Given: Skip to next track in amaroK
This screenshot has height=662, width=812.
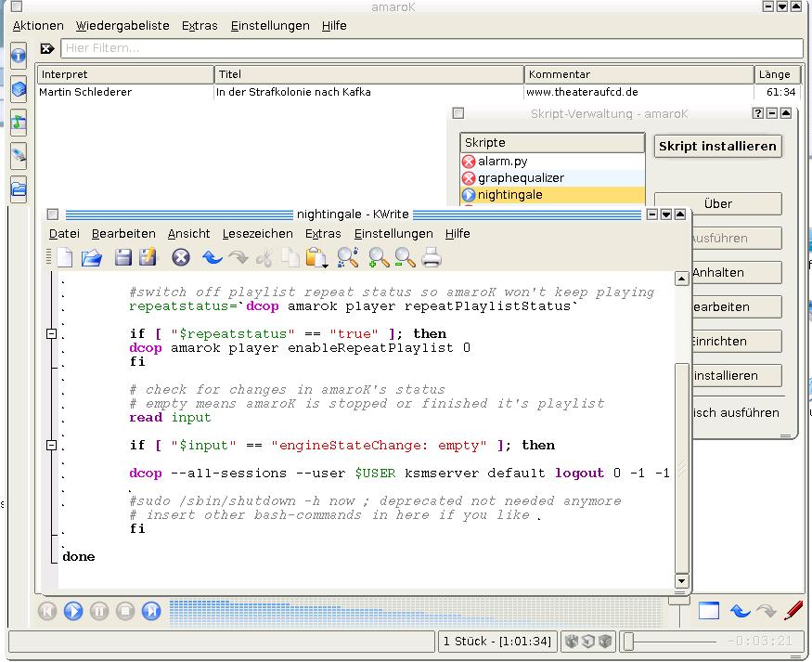Looking at the screenshot, I should (x=151, y=611).
